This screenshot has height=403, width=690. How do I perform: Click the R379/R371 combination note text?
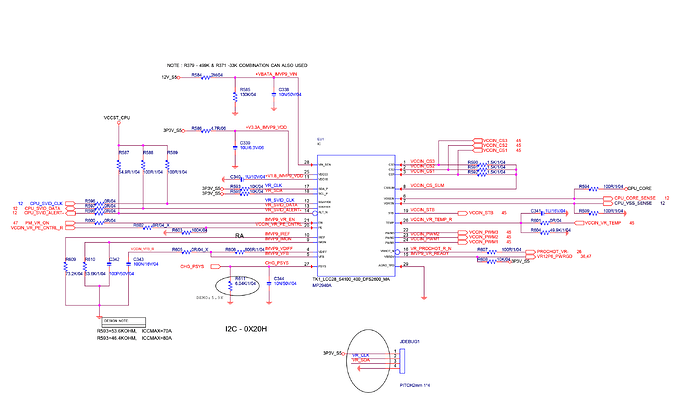(237, 65)
